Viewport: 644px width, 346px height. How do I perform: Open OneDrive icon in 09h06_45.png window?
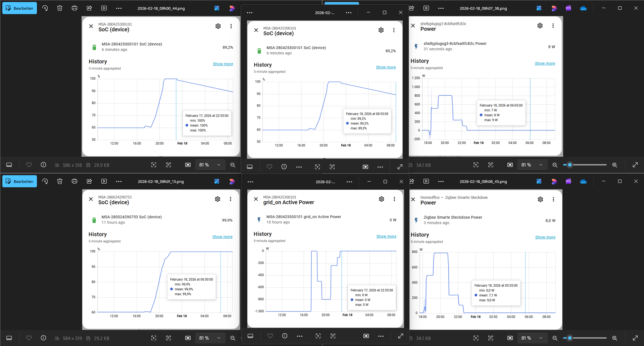(x=583, y=182)
